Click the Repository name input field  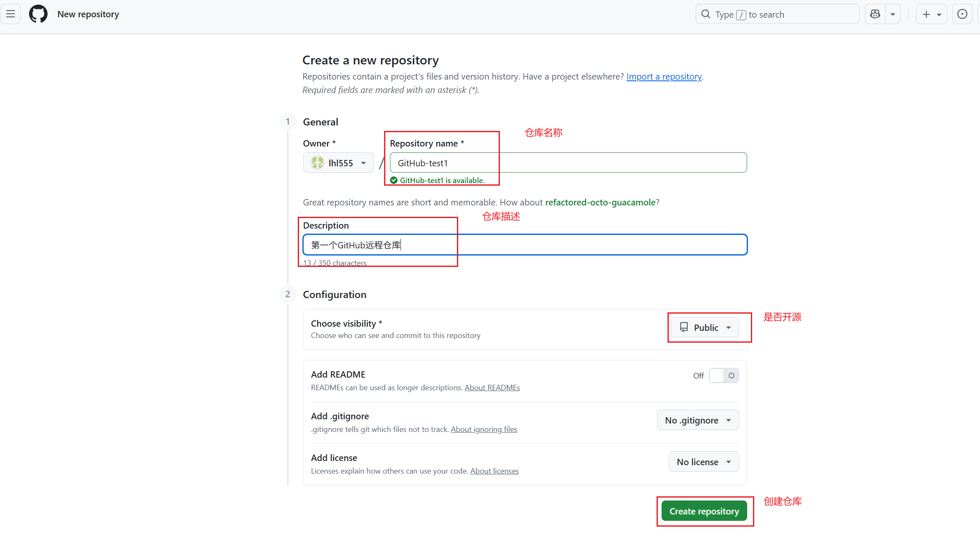coord(568,163)
